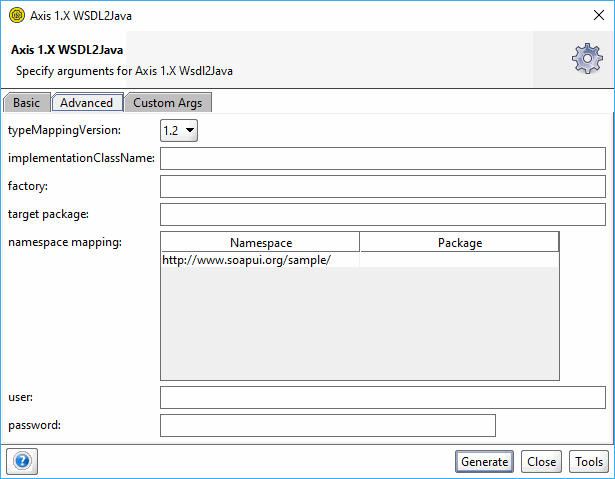
Task: Click the user text field
Action: (x=383, y=397)
